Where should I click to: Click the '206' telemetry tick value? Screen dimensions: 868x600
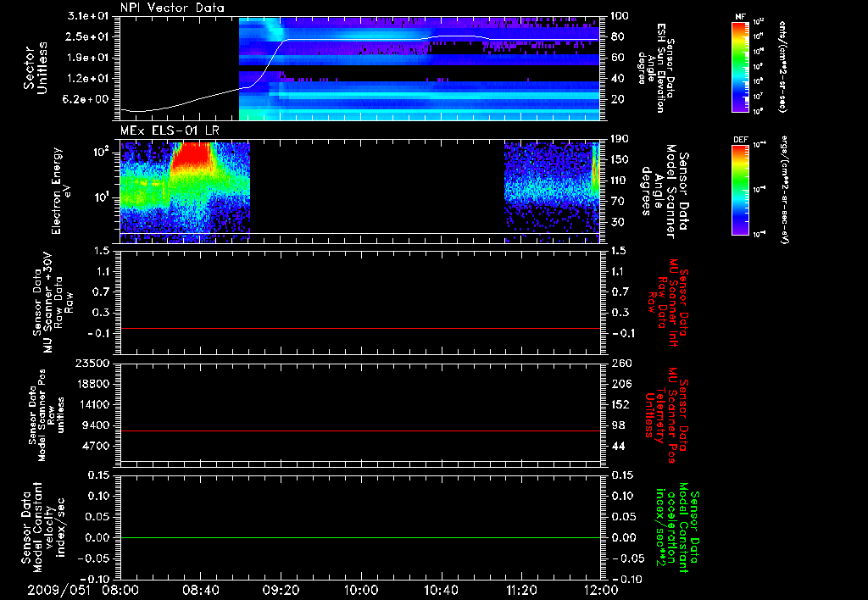coord(620,384)
